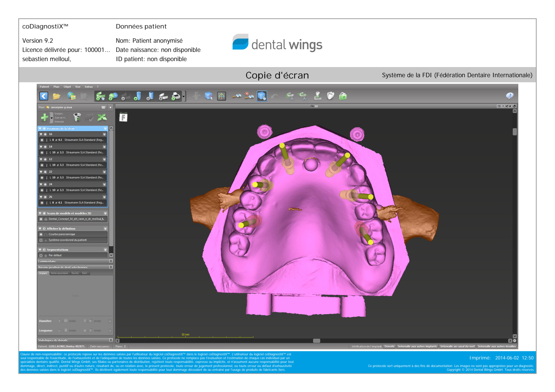
Task: Click the step 7 print icon
Action: pyautogui.click(x=176, y=96)
